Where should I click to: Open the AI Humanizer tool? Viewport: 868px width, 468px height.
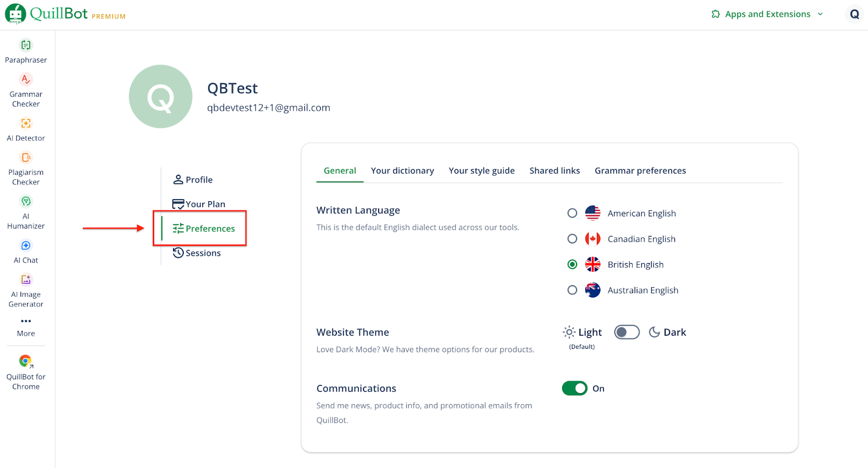25,202
